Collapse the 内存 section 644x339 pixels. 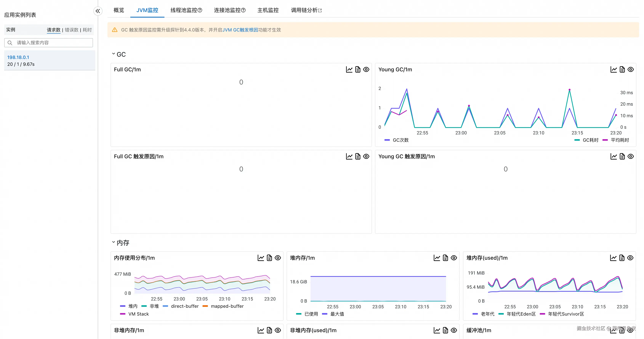[x=114, y=242]
